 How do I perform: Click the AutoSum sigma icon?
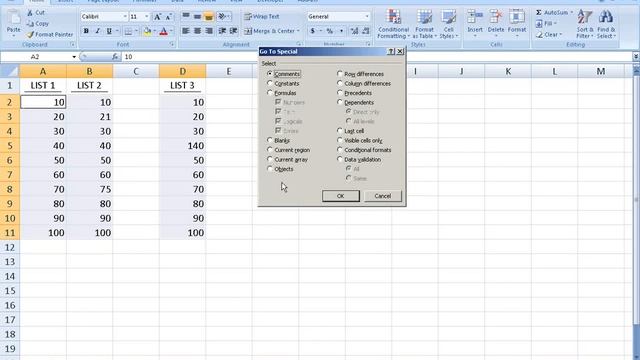click(538, 13)
